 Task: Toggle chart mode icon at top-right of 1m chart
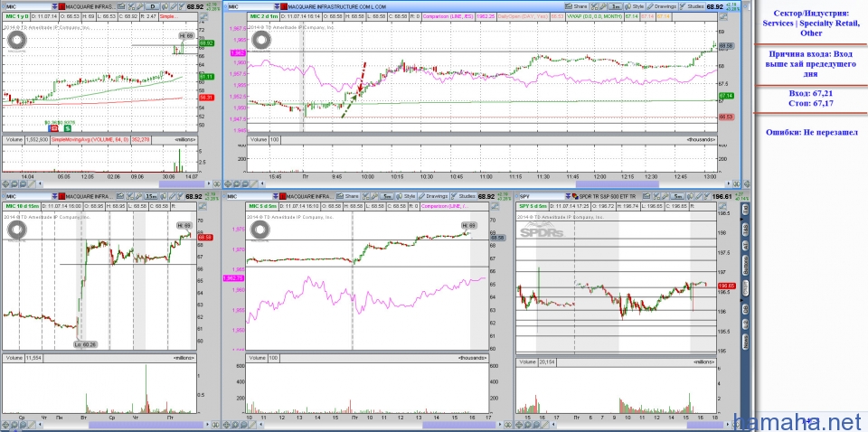[x=722, y=16]
